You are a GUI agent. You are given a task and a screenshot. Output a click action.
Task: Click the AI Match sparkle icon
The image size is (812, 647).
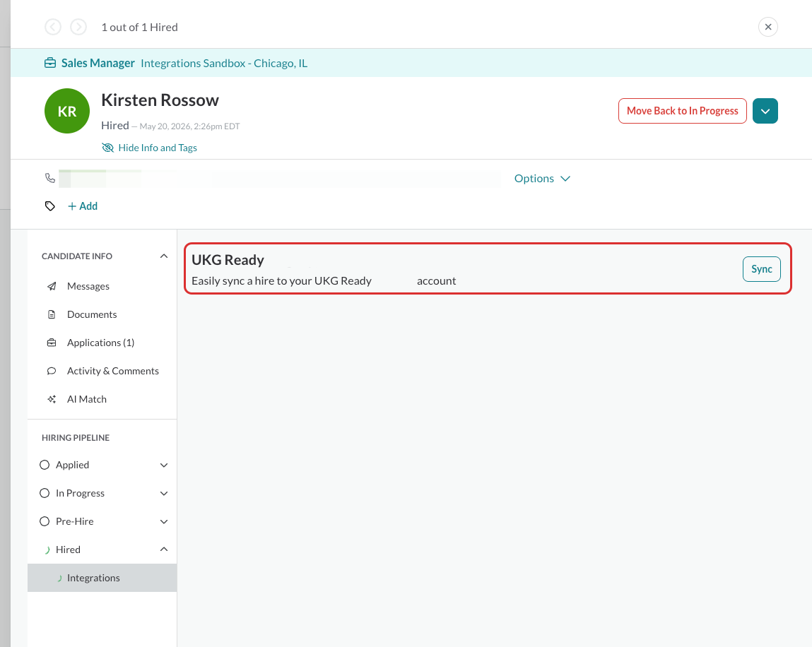(52, 399)
